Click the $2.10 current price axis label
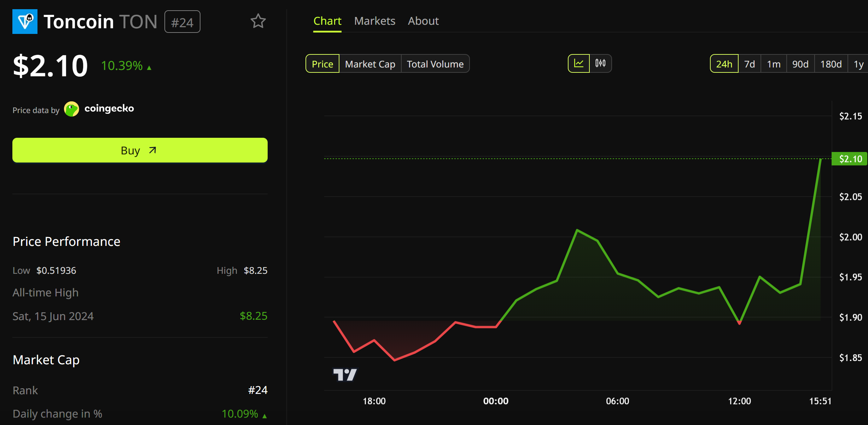This screenshot has width=868, height=425. 850,159
